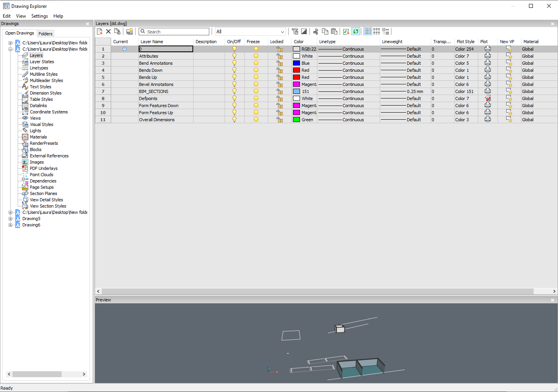Click the layer filter funnel icon

[x=295, y=31]
